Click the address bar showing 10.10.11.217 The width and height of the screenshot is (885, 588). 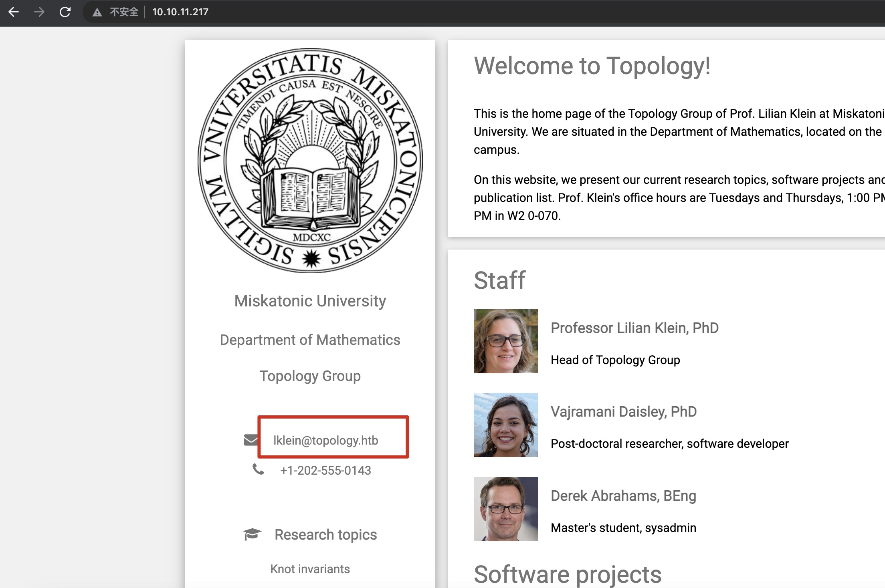180,12
